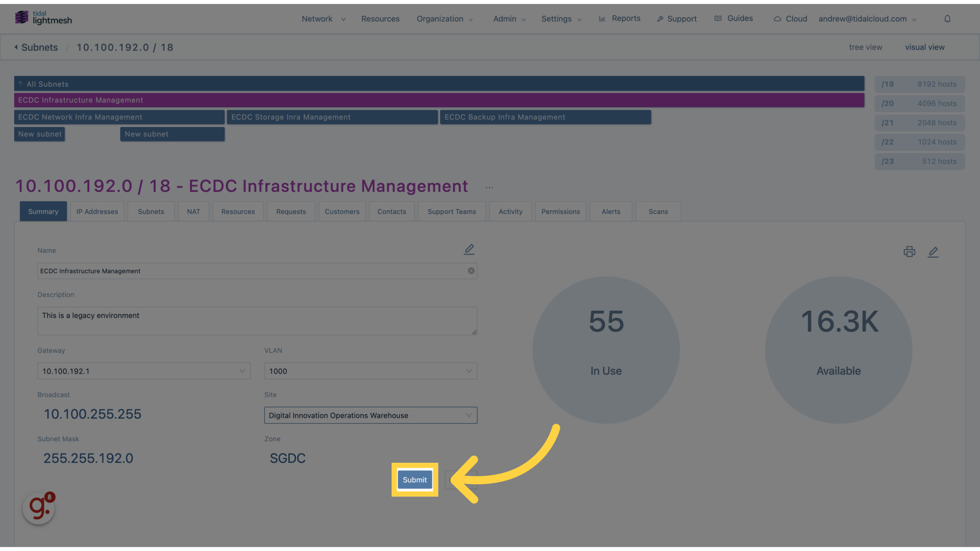Switch to tree view
Image resolution: width=980 pixels, height=551 pixels.
[865, 47]
